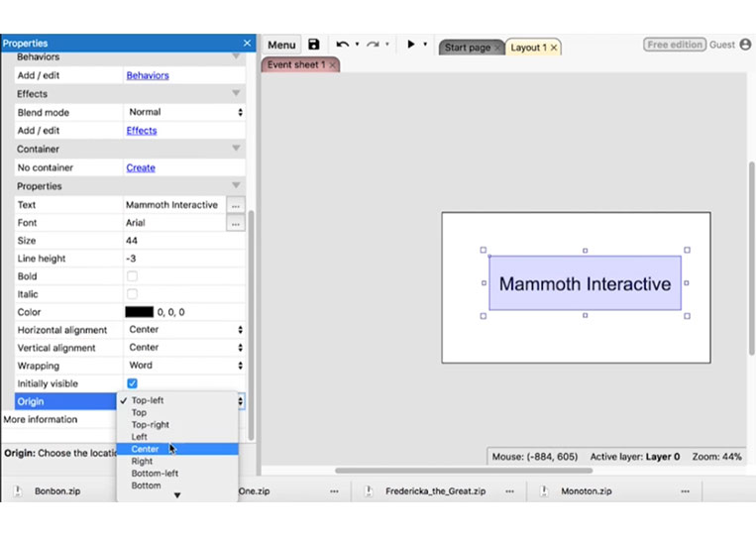Enable the Italic checkbox
This screenshot has height=536, width=756.
coord(132,294)
